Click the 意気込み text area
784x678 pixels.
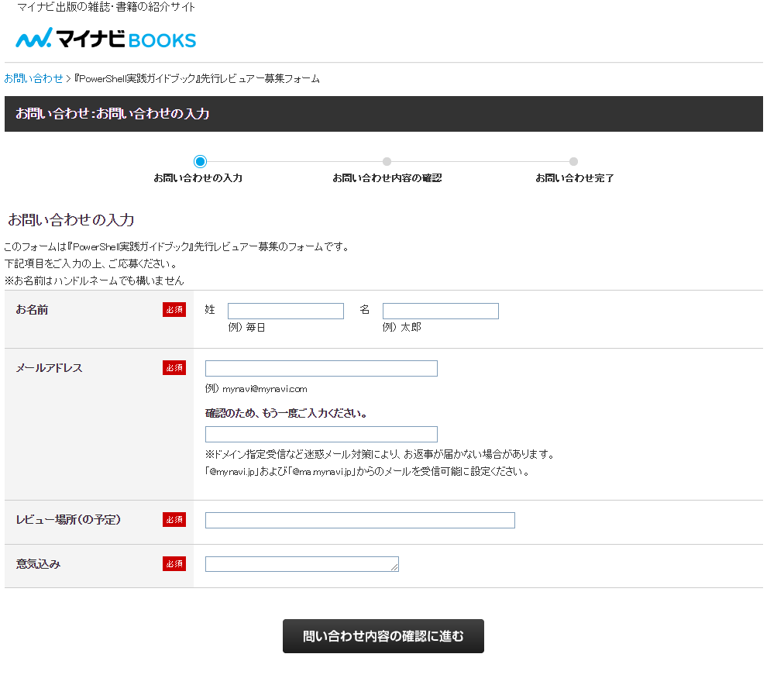pyautogui.click(x=302, y=564)
